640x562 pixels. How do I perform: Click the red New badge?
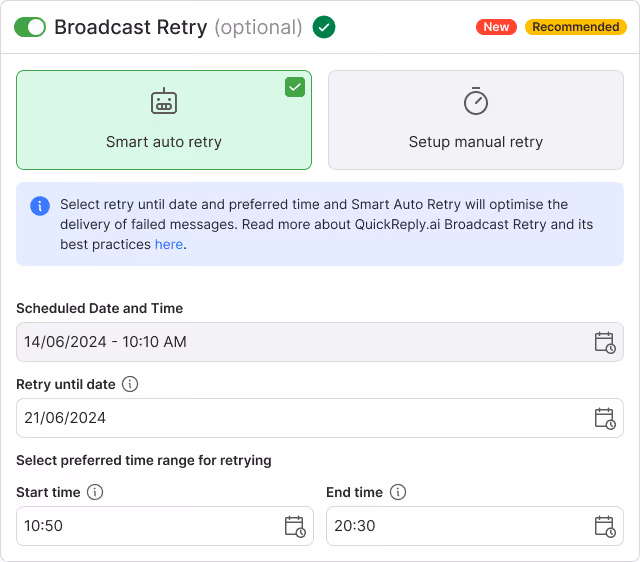pyautogui.click(x=496, y=27)
